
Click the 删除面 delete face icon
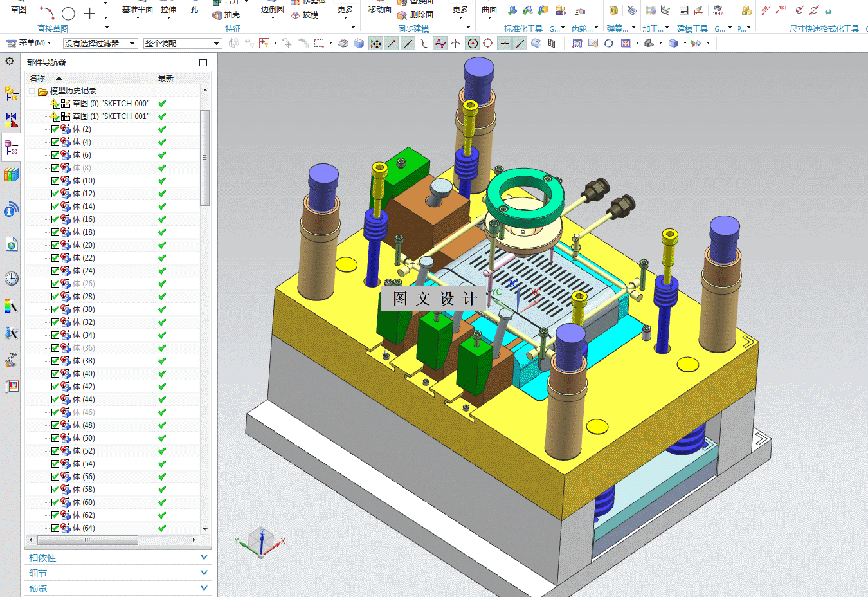click(x=402, y=15)
